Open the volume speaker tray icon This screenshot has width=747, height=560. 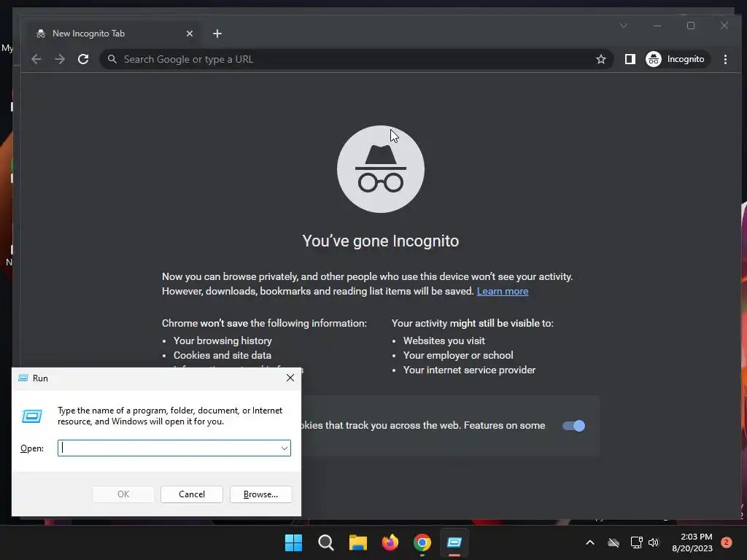(654, 542)
